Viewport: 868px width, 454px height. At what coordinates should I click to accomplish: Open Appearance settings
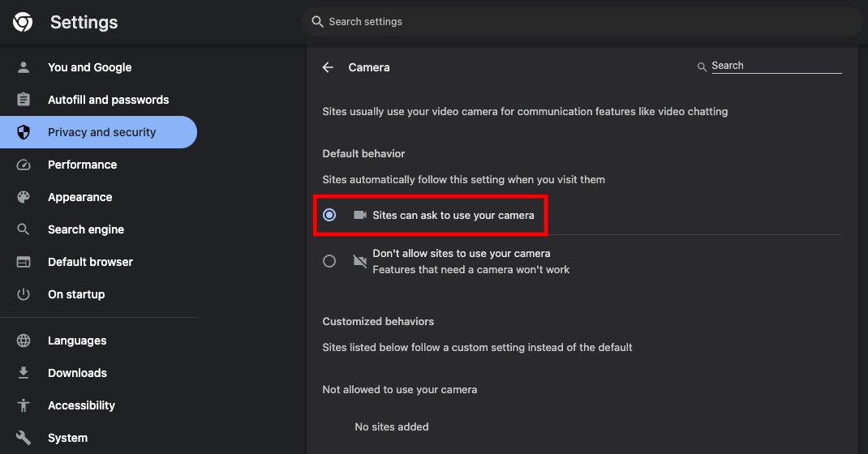point(98,197)
